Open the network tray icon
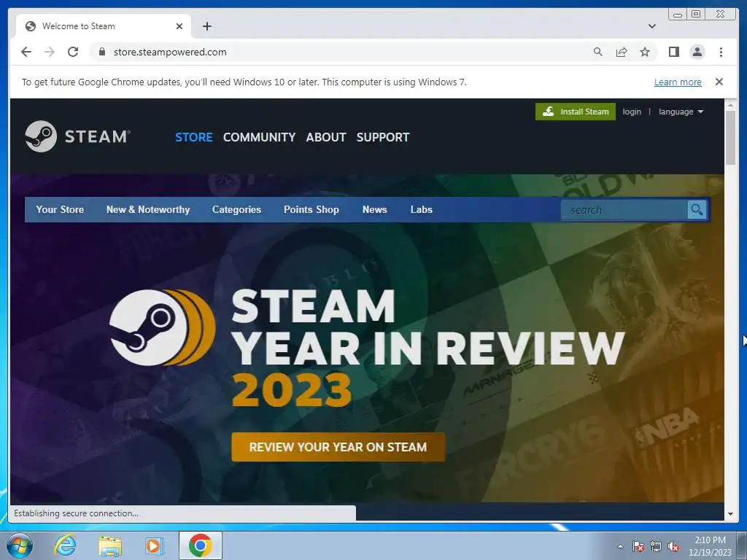The image size is (747, 560). click(656, 546)
